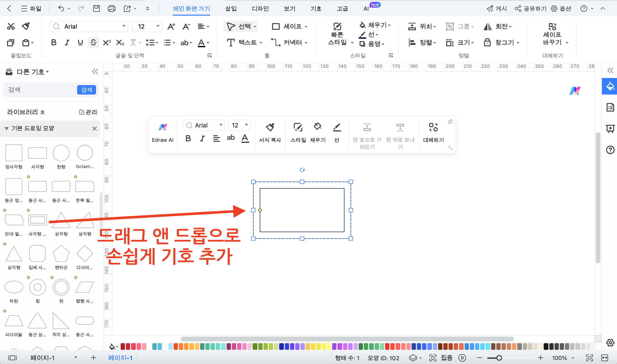Click 공유하기 share button

pos(531,9)
